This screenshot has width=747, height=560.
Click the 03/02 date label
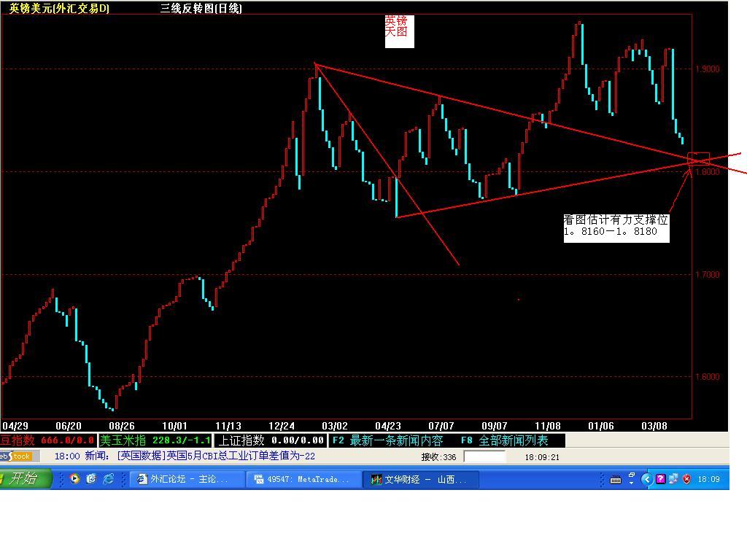pyautogui.click(x=334, y=426)
